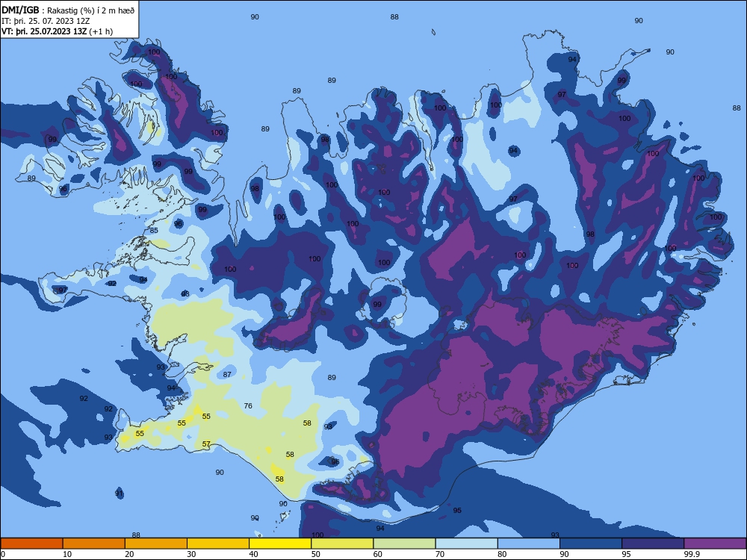Viewport: 747px width, 560px height.
Task: Click the '60' legend scale label
Action: pos(378,554)
